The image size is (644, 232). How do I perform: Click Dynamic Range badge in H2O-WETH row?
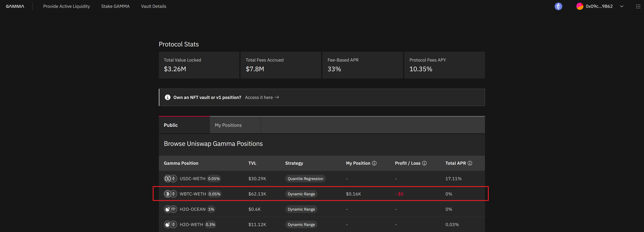click(301, 225)
